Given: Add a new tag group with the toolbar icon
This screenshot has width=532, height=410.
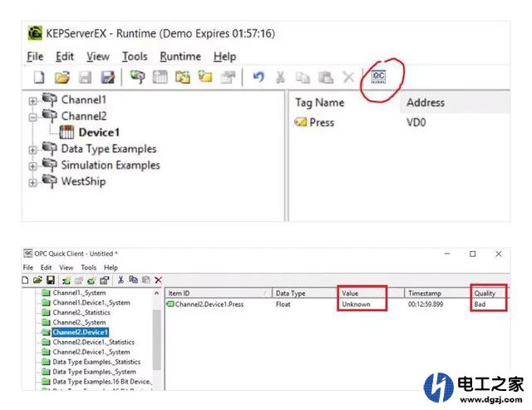Looking at the screenshot, I should pos(183,77).
